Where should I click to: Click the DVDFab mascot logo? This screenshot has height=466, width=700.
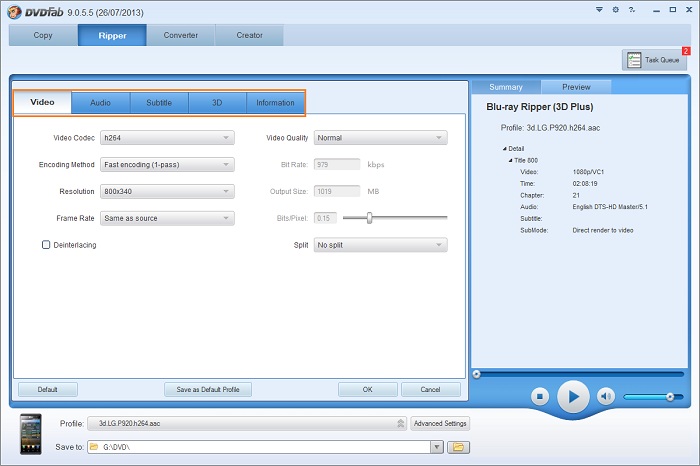click(14, 12)
